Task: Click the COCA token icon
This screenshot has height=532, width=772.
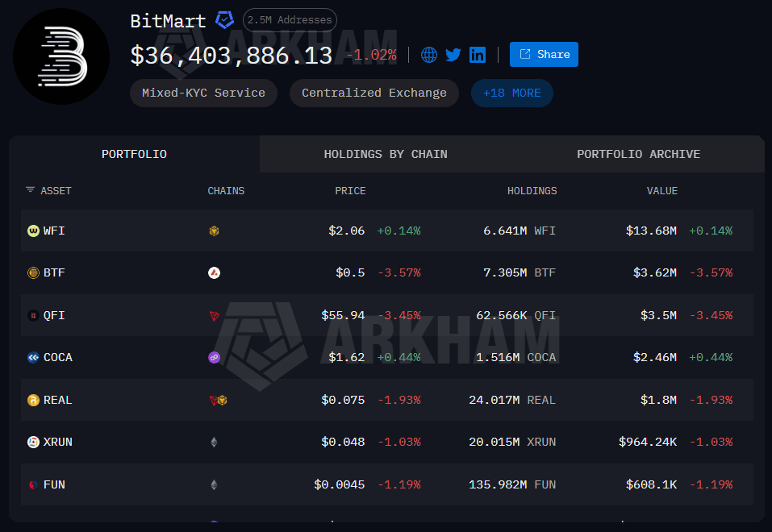Action: (x=33, y=357)
